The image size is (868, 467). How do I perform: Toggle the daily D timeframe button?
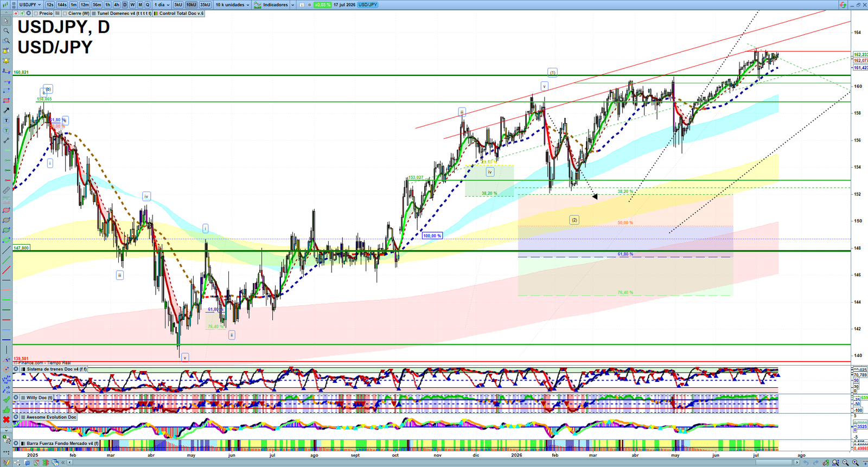(x=125, y=5)
